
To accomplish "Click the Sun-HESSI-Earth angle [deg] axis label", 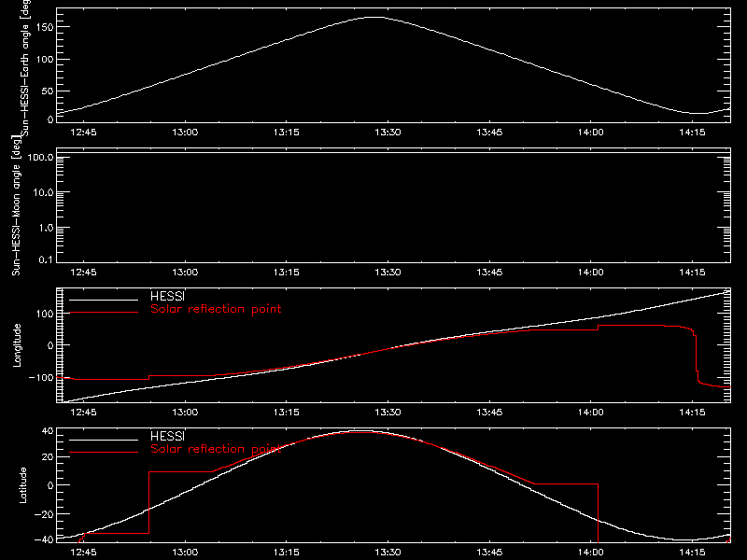I will (26, 67).
